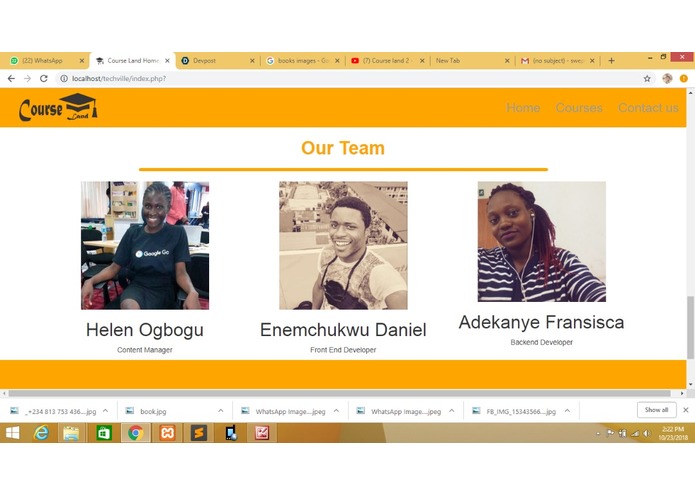695x494 pixels.
Task: Bookmark this page with star icon
Action: click(x=647, y=78)
